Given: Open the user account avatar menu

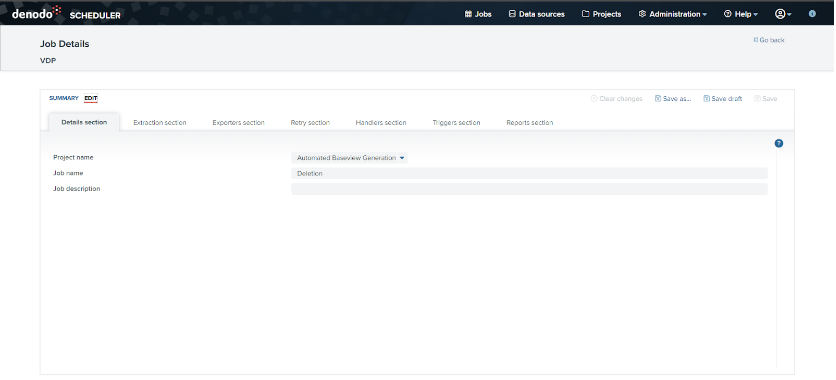Looking at the screenshot, I should click(x=783, y=14).
